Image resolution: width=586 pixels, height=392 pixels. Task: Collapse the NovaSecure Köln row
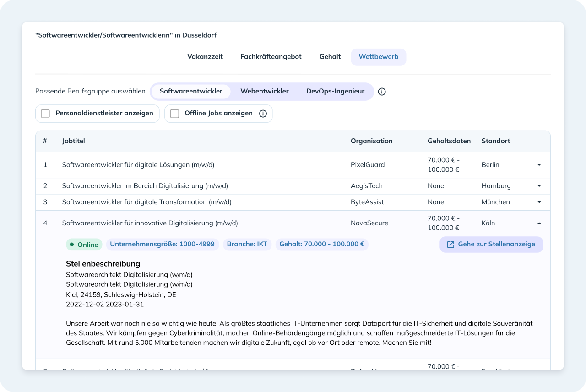(x=539, y=223)
